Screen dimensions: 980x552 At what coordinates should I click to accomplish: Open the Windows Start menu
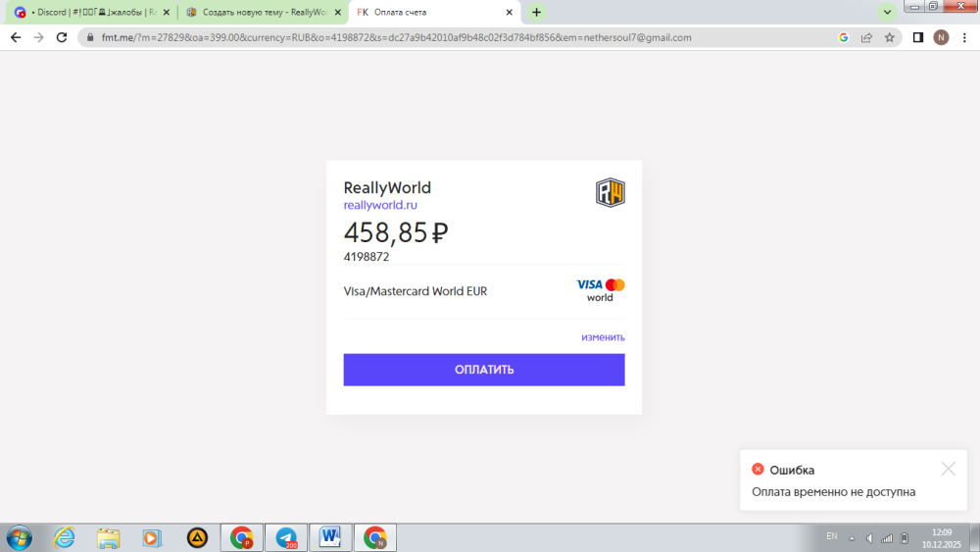pos(20,537)
